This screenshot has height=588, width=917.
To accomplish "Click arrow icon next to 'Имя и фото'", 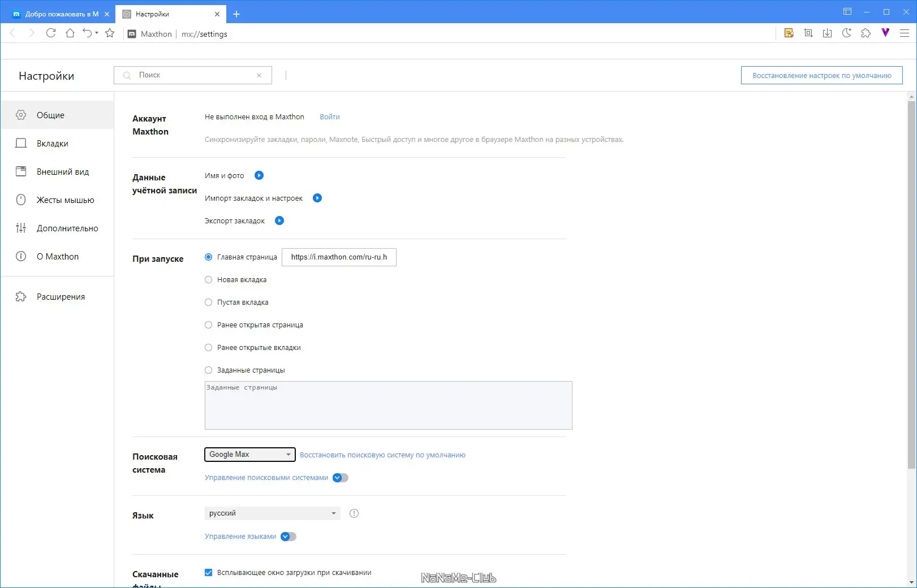I will (x=259, y=175).
